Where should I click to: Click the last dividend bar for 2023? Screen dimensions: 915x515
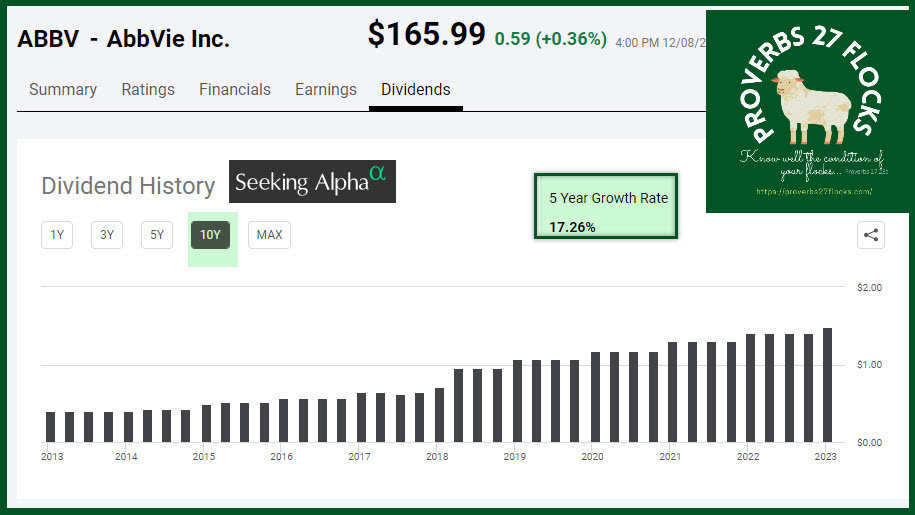828,385
